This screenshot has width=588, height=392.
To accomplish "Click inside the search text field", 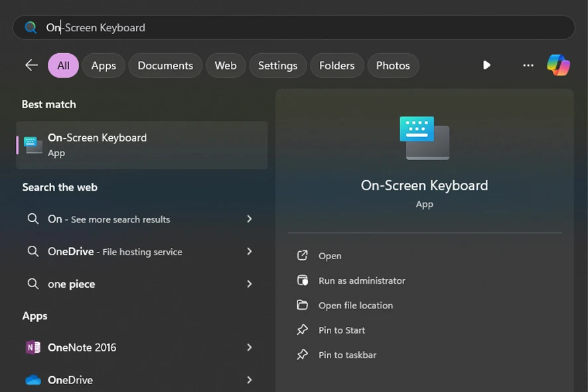I will [x=299, y=27].
